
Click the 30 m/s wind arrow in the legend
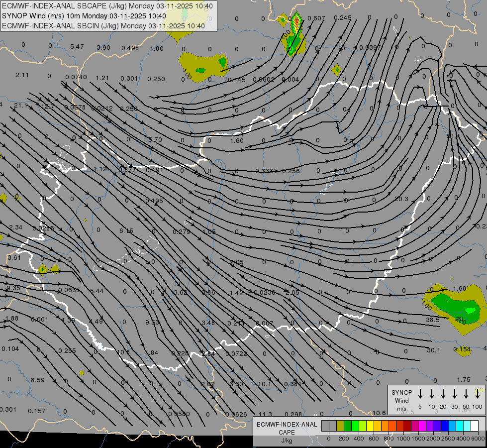pos(455,394)
